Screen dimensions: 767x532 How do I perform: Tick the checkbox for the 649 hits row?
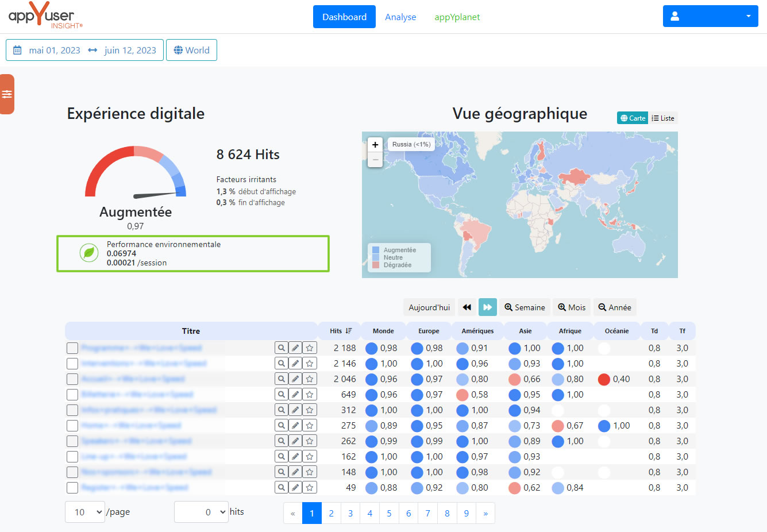72,395
